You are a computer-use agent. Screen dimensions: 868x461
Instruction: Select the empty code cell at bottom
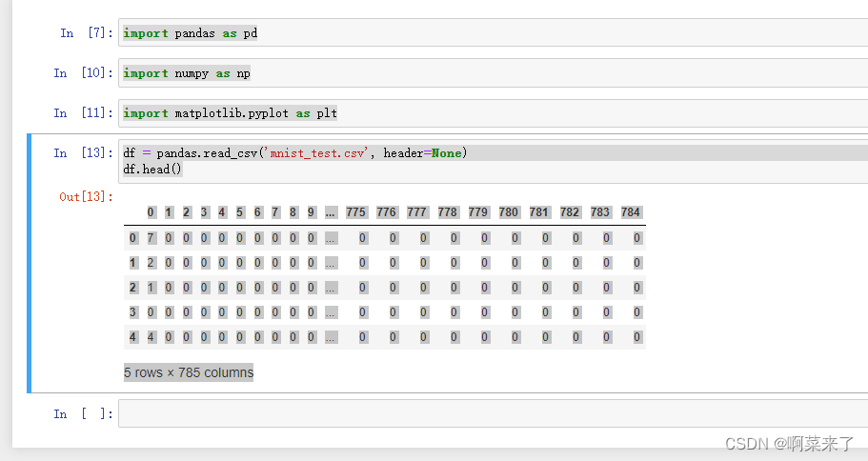tap(493, 413)
